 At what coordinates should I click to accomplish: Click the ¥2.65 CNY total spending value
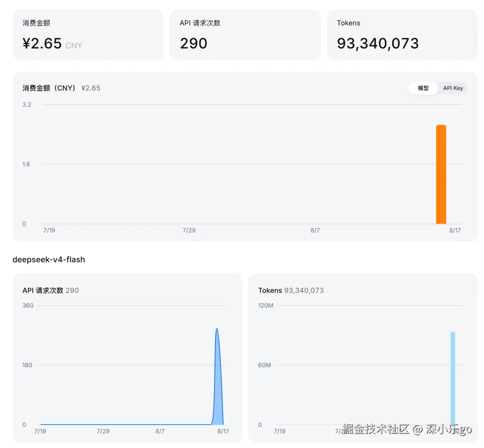click(52, 43)
